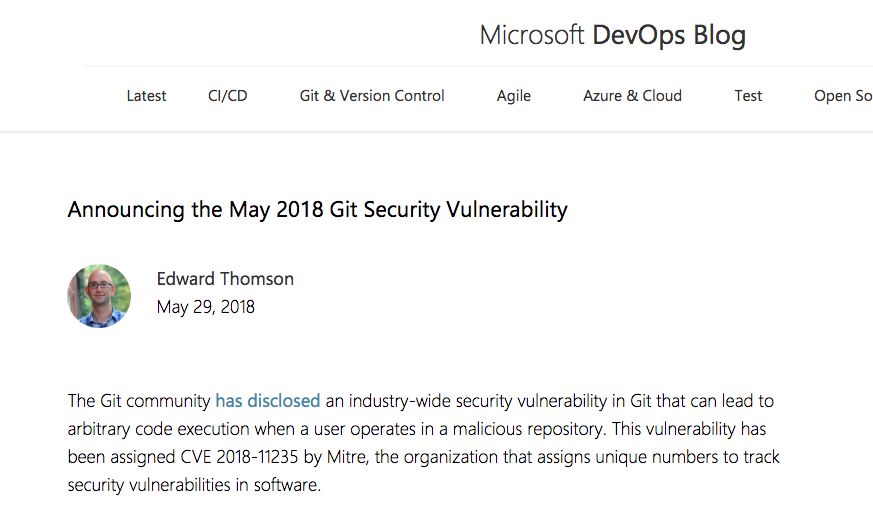Viewport: 873px width, 518px height.
Task: Click 'DevOps Blog' bold header text
Action: tap(669, 35)
